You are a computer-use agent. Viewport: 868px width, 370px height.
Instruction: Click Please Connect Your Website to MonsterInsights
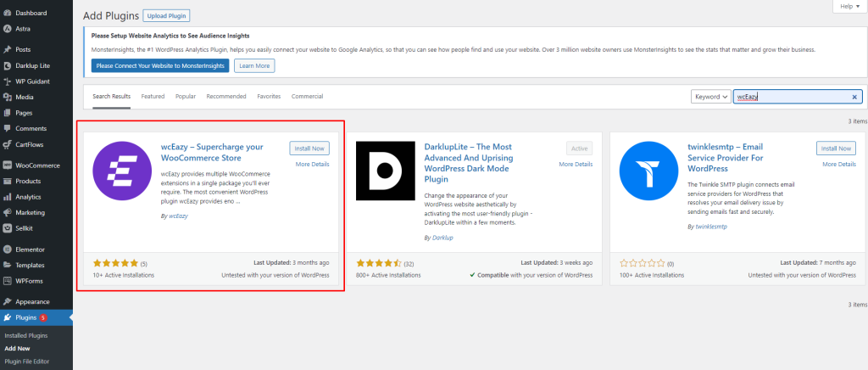tap(160, 66)
